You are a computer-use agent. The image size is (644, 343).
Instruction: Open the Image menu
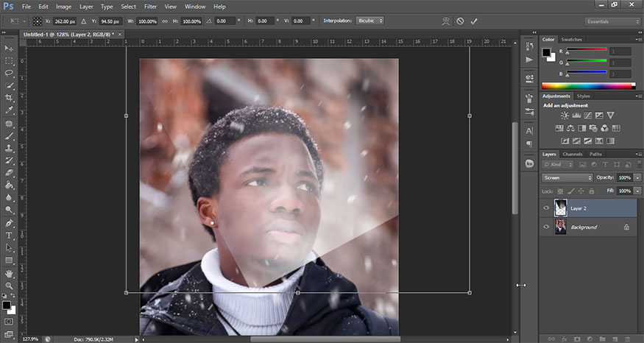63,7
